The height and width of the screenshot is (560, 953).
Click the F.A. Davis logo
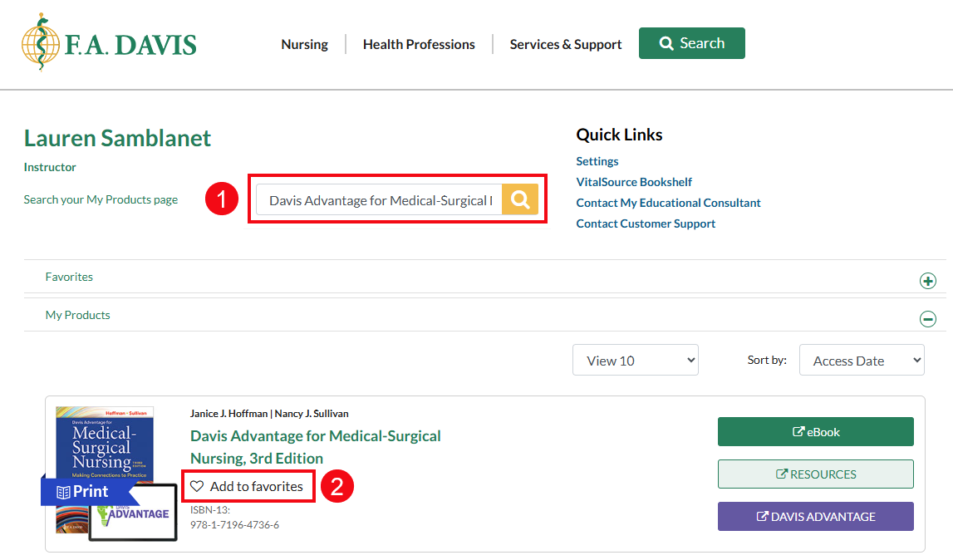(109, 42)
